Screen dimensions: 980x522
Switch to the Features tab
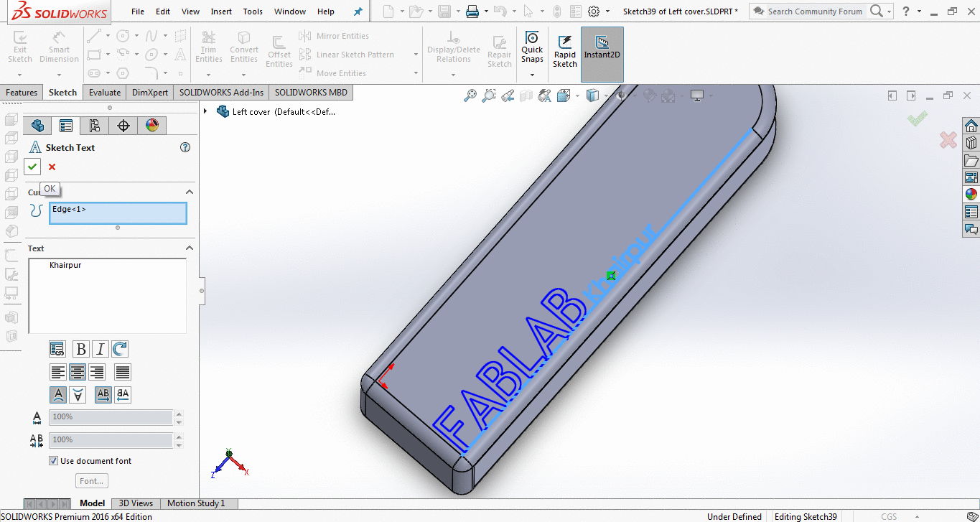(22, 93)
